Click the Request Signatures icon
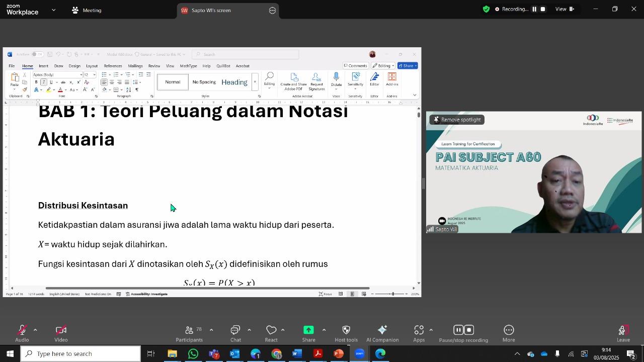 (316, 82)
